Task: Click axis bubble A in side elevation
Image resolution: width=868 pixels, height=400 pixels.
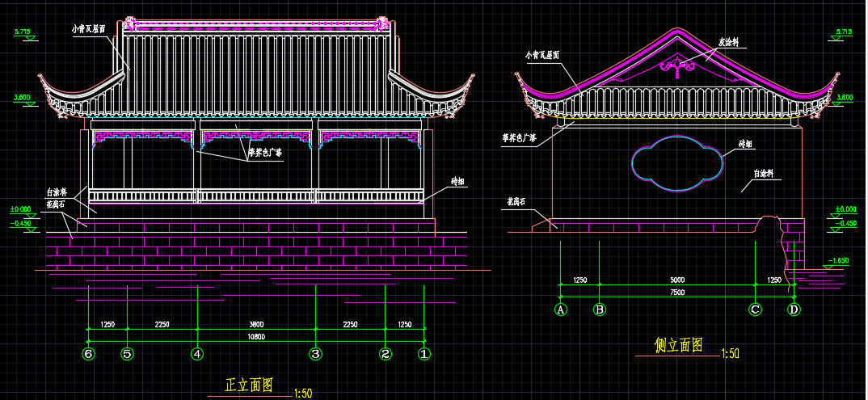Action: (561, 309)
